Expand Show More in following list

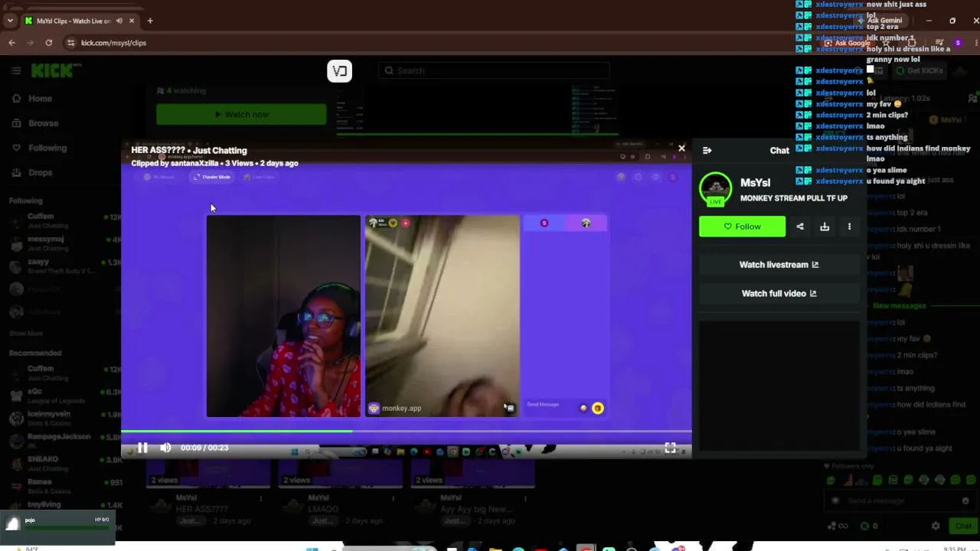click(x=26, y=334)
